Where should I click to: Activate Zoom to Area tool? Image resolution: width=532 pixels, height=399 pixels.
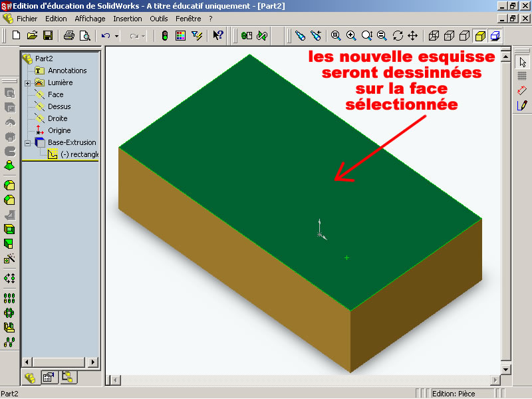[351, 35]
